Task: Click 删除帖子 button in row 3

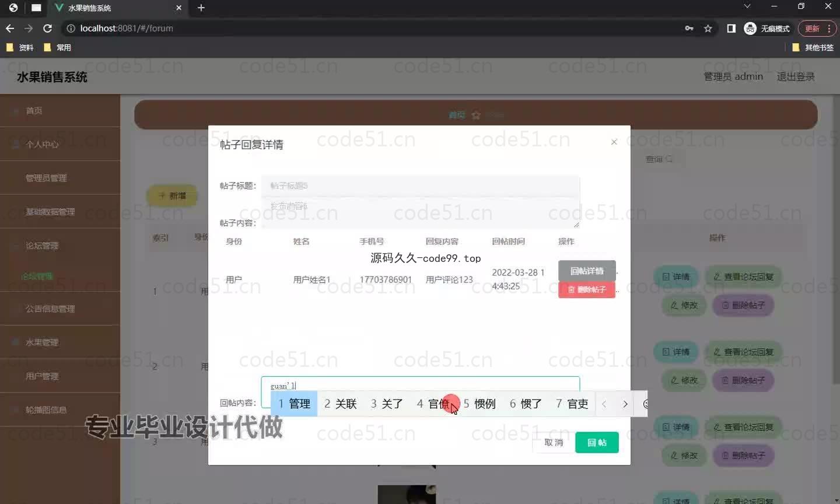Action: coord(743,456)
